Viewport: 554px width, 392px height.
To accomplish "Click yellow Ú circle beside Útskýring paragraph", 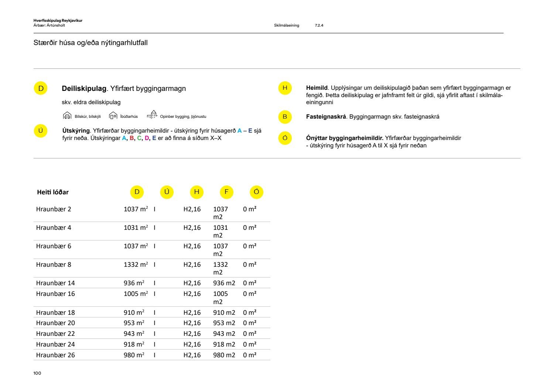I will 41,131.
